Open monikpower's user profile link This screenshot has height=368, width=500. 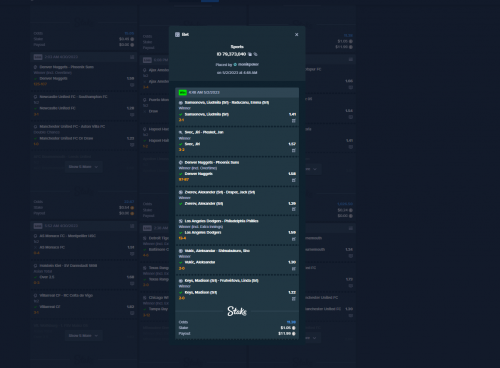[248, 64]
